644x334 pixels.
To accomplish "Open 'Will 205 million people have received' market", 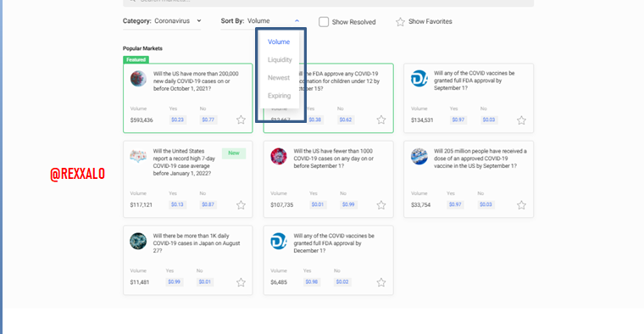I will (480, 159).
